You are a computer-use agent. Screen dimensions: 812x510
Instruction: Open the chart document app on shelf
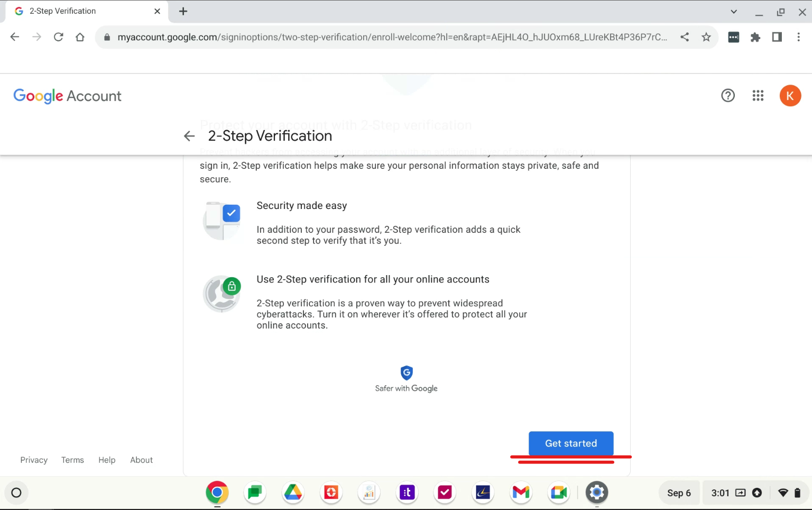(x=369, y=493)
